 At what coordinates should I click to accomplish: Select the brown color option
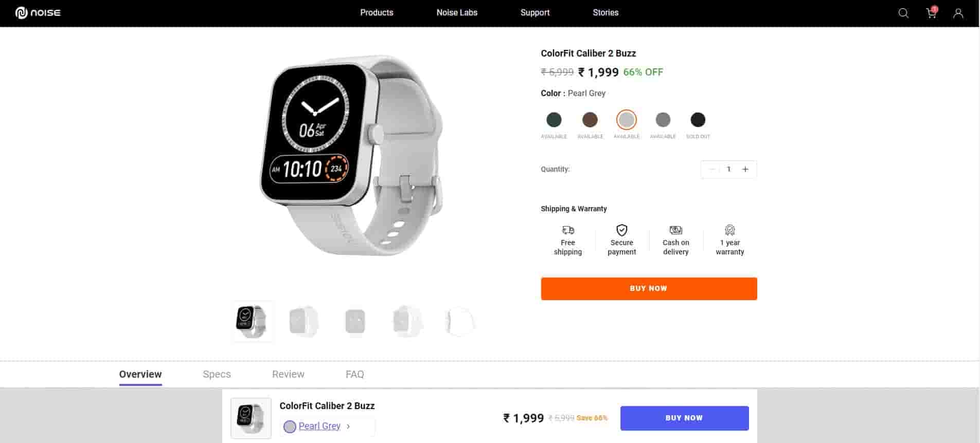590,120
